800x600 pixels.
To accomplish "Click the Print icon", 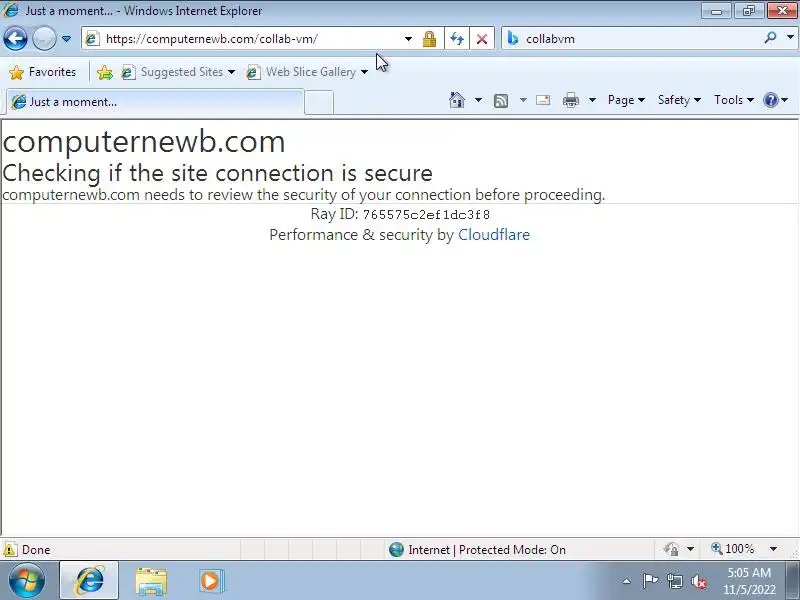I will 571,100.
